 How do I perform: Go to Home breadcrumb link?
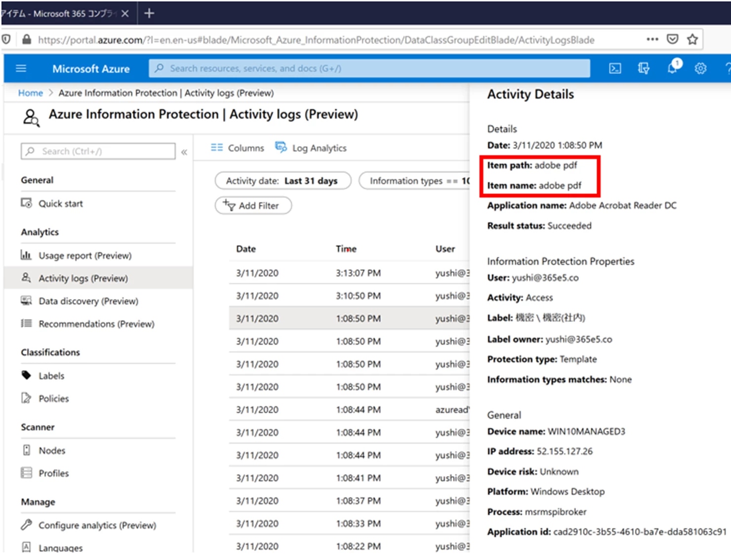coord(31,93)
